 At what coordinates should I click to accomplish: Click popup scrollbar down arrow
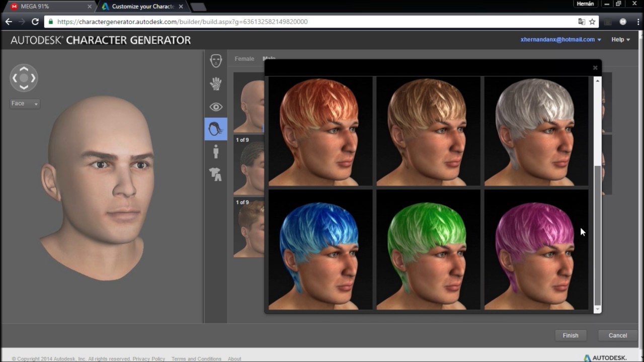coord(597,309)
